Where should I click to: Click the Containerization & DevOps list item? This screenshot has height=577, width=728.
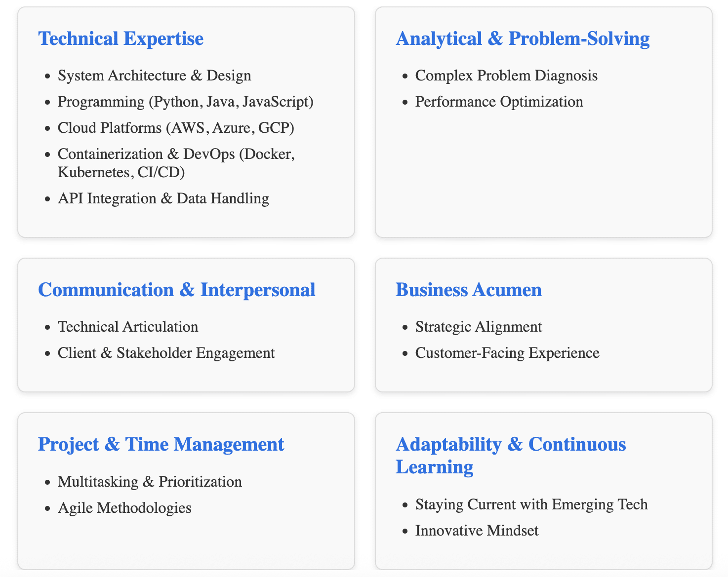176,163
